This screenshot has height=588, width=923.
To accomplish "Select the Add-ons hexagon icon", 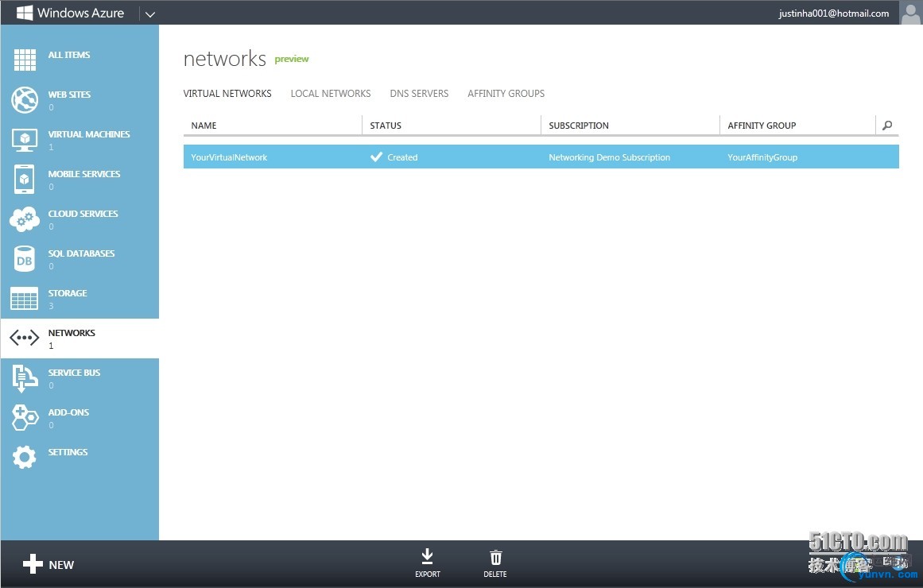I will click(24, 418).
